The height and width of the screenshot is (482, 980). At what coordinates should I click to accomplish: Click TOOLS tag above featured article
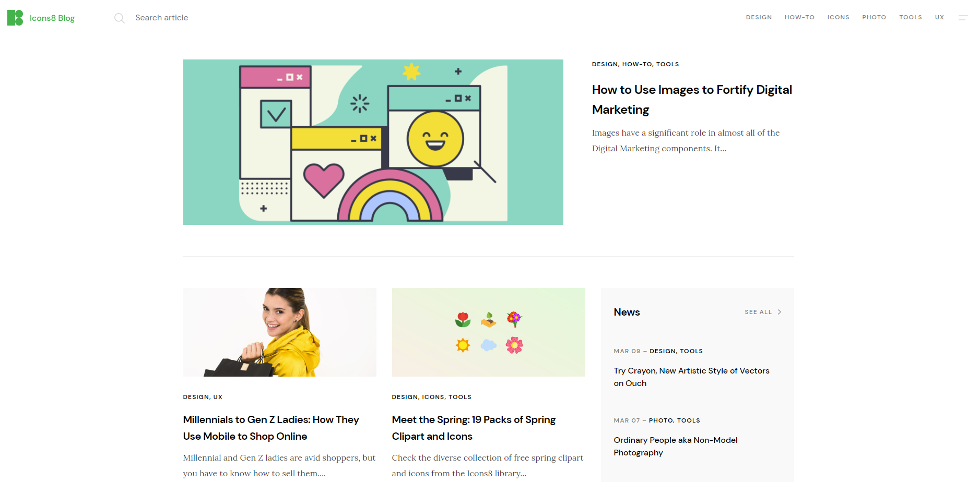click(667, 64)
